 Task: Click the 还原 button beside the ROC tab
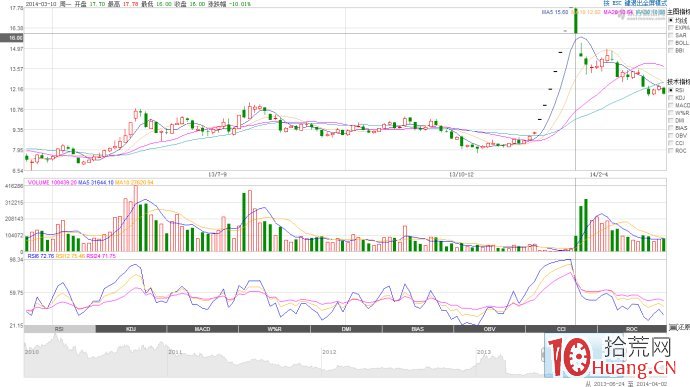tap(679, 328)
